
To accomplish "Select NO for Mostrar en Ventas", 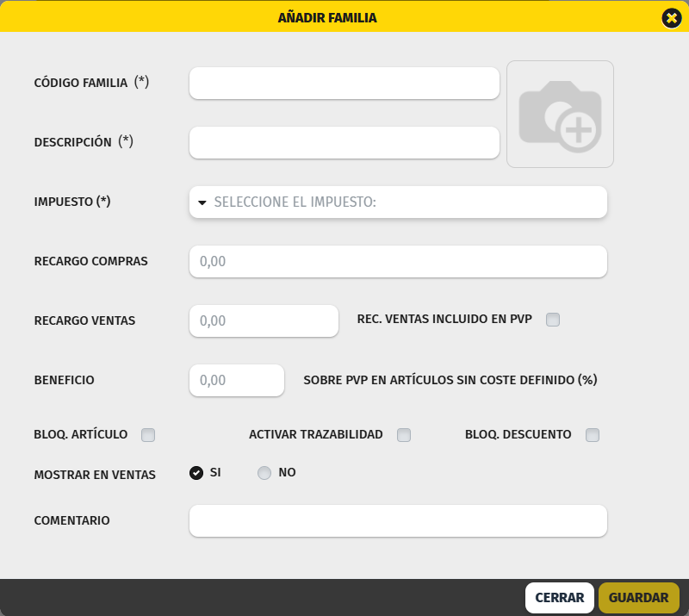I will [x=264, y=473].
